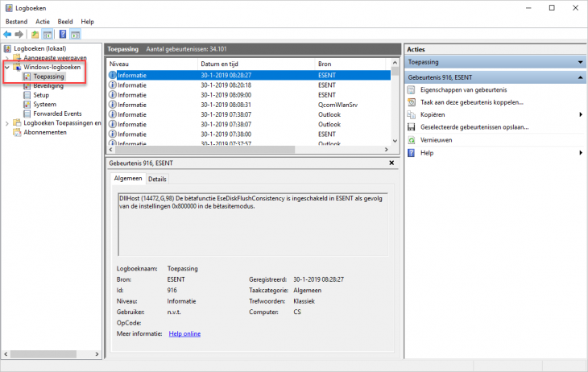The width and height of the screenshot is (588, 372).
Task: Expand the Toepassing section in Acties pane
Action: tap(580, 62)
